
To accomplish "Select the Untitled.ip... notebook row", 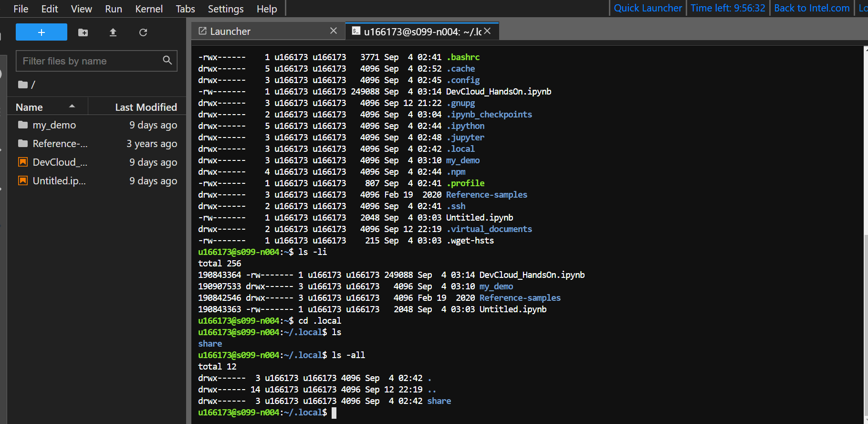I will [x=96, y=181].
